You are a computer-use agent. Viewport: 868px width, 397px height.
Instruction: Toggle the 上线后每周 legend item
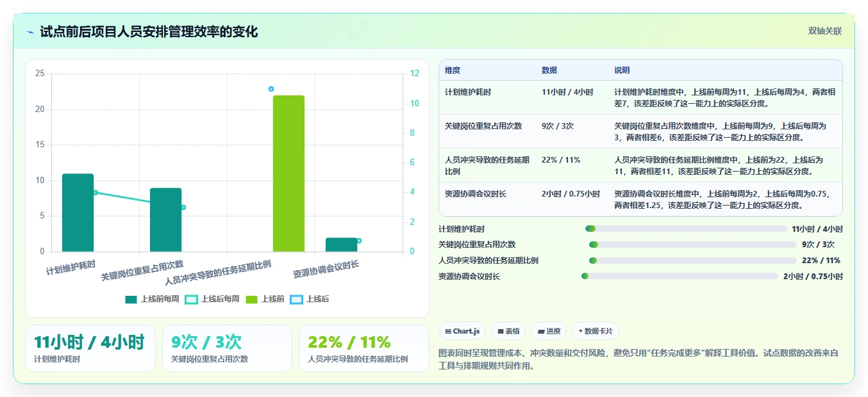pos(212,299)
